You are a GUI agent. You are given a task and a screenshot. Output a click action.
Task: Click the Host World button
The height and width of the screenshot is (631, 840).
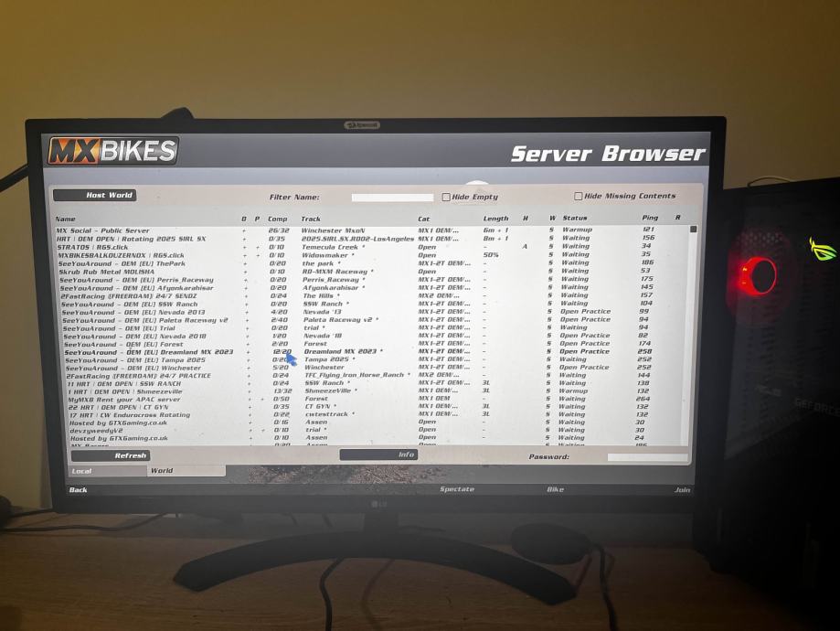(x=95, y=195)
